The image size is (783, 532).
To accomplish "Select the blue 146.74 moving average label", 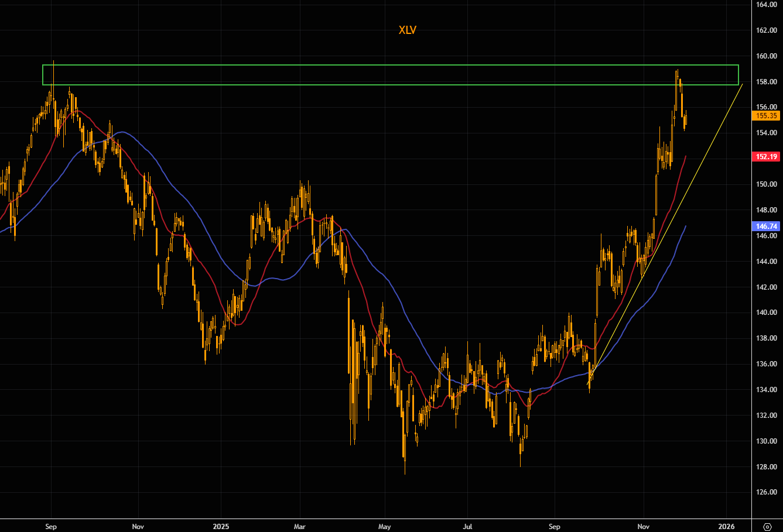I will point(767,225).
